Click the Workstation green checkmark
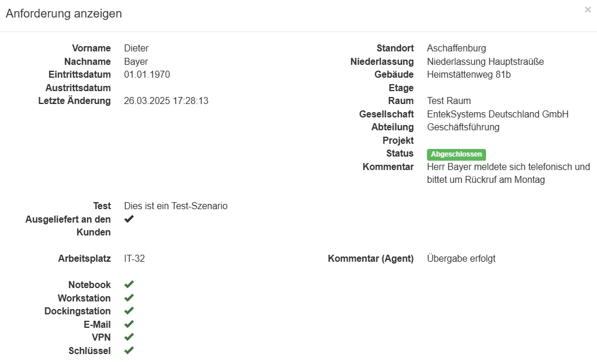This screenshot has width=597, height=364. (x=129, y=298)
